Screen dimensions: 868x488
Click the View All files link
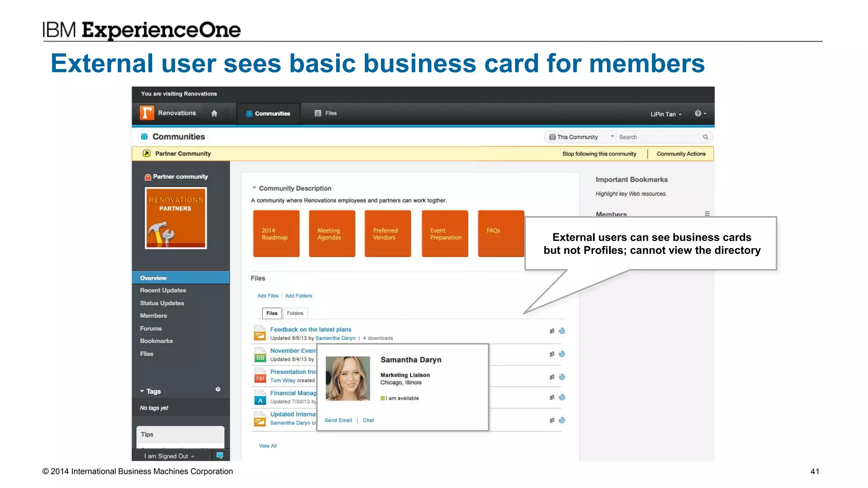point(268,446)
